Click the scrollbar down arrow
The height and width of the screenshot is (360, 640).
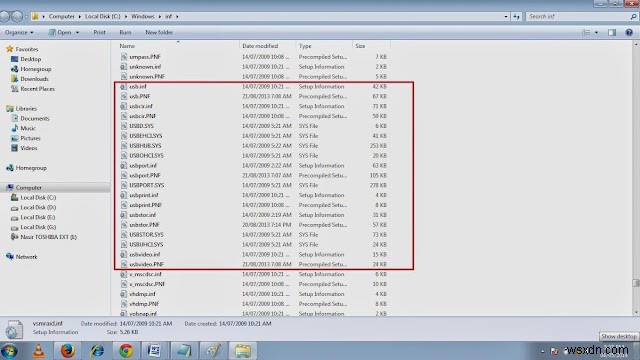point(636,313)
